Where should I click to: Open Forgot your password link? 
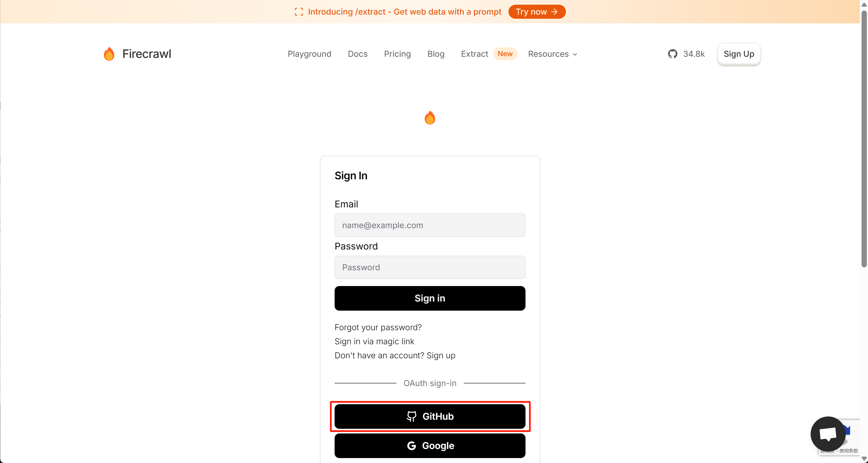point(378,327)
